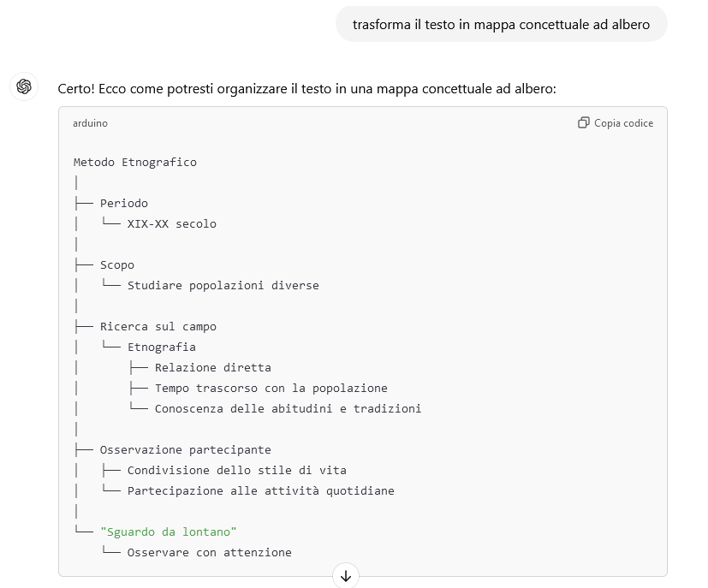The width and height of the screenshot is (708, 588).
Task: Click the ChatGPT logo avatar icon
Action: (x=24, y=86)
